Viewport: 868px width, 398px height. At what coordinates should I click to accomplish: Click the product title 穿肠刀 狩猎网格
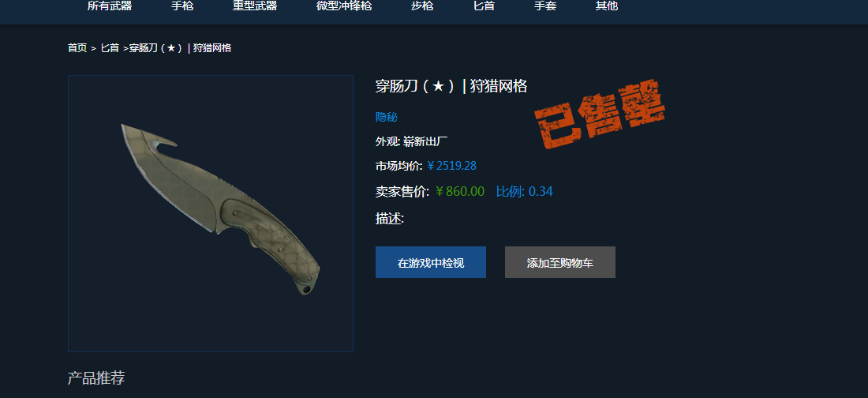pos(451,87)
